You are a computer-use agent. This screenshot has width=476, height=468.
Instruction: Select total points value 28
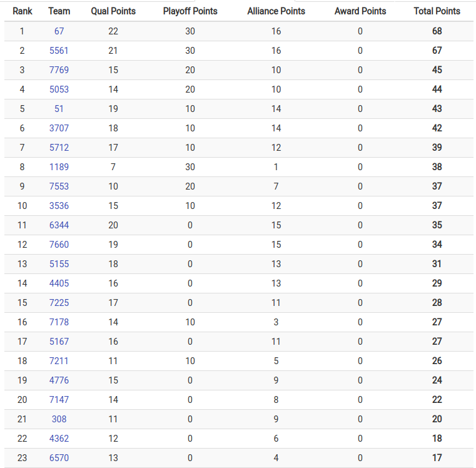click(437, 303)
